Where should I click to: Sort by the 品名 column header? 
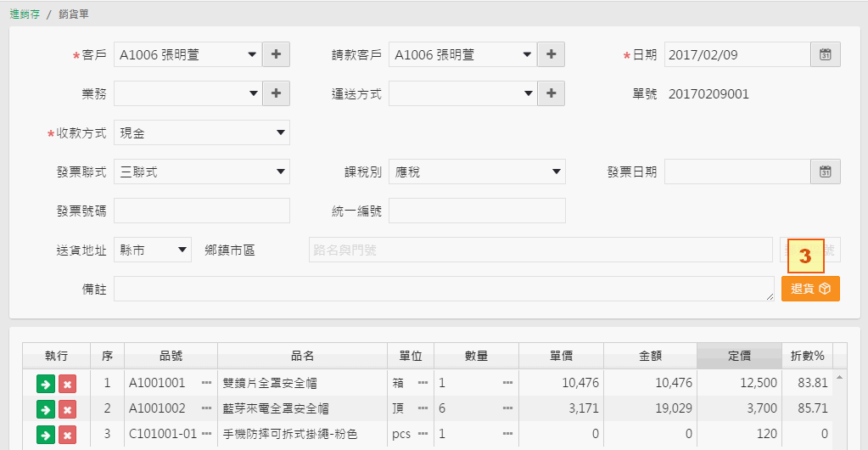pos(302,356)
